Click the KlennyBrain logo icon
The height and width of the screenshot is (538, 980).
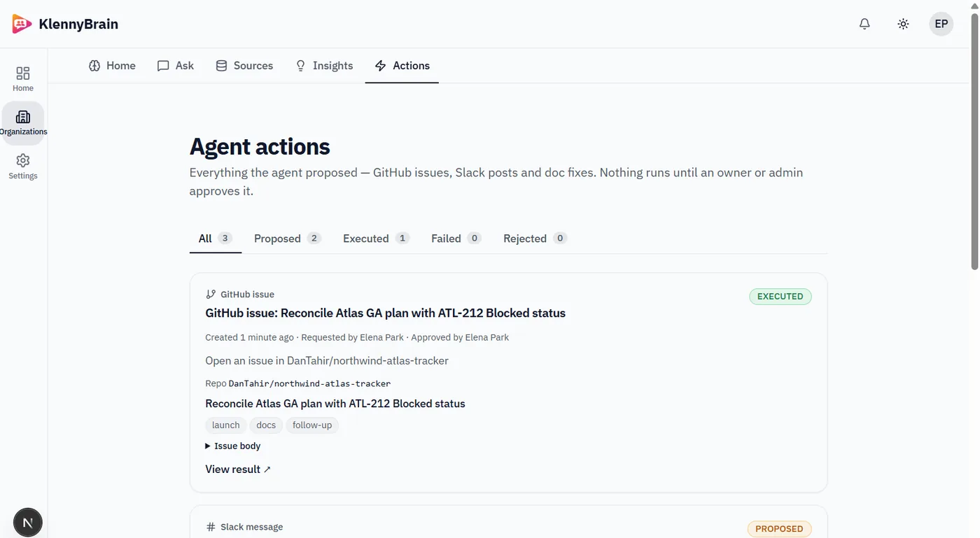click(22, 24)
